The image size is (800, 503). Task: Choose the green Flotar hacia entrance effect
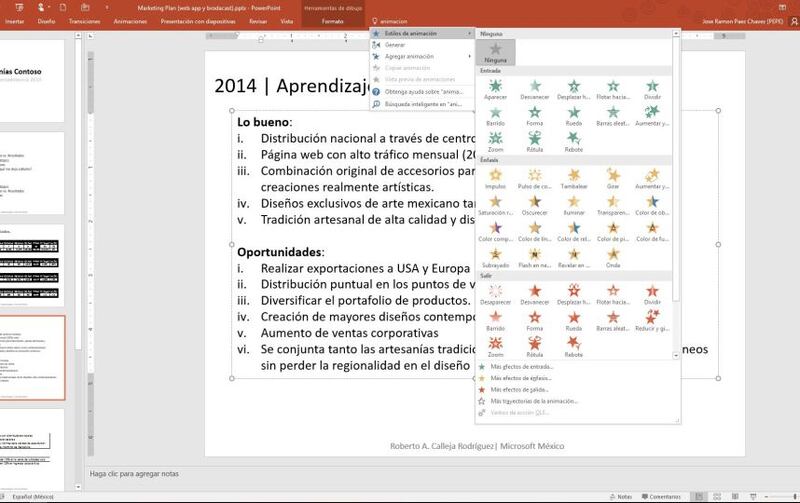(x=613, y=90)
